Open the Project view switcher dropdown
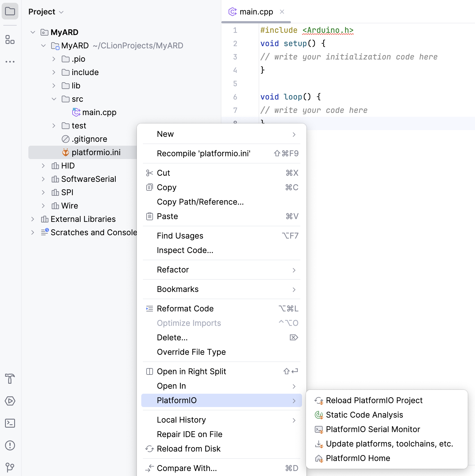The image size is (475, 476). coord(61,12)
